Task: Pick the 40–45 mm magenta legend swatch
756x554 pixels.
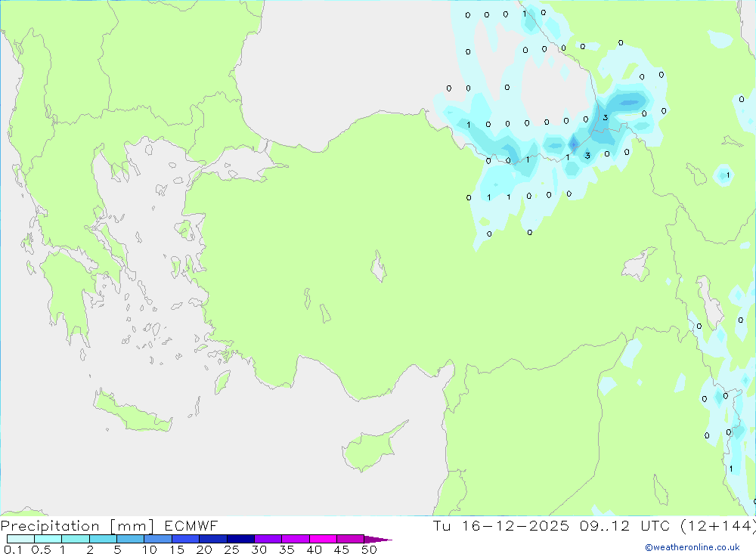Action: click(323, 539)
